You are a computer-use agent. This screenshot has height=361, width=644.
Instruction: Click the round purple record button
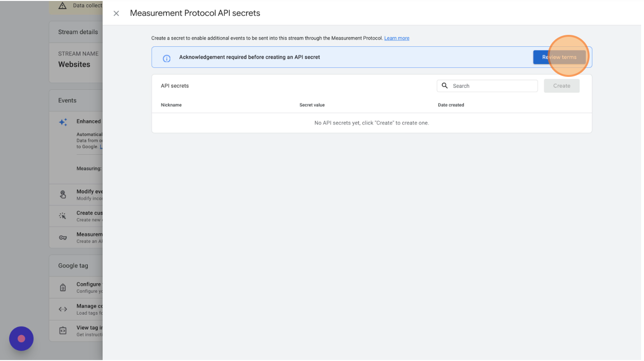tap(21, 339)
